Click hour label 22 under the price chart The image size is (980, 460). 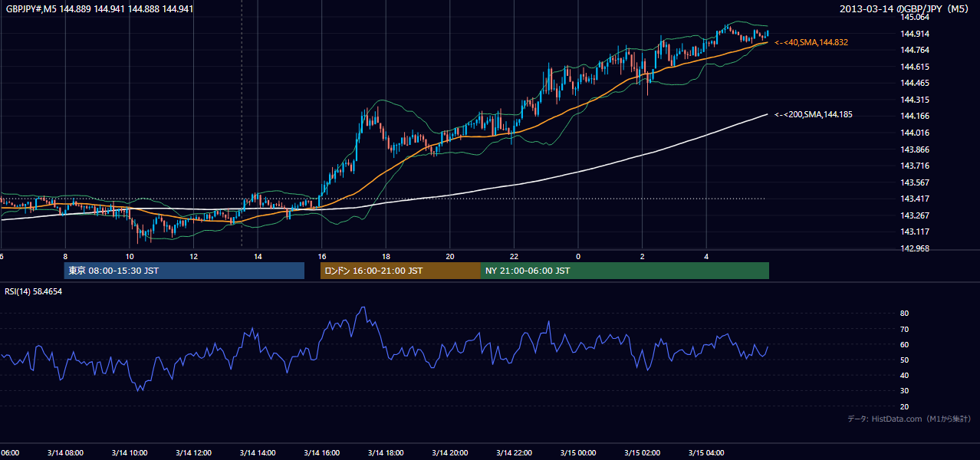pyautogui.click(x=514, y=256)
